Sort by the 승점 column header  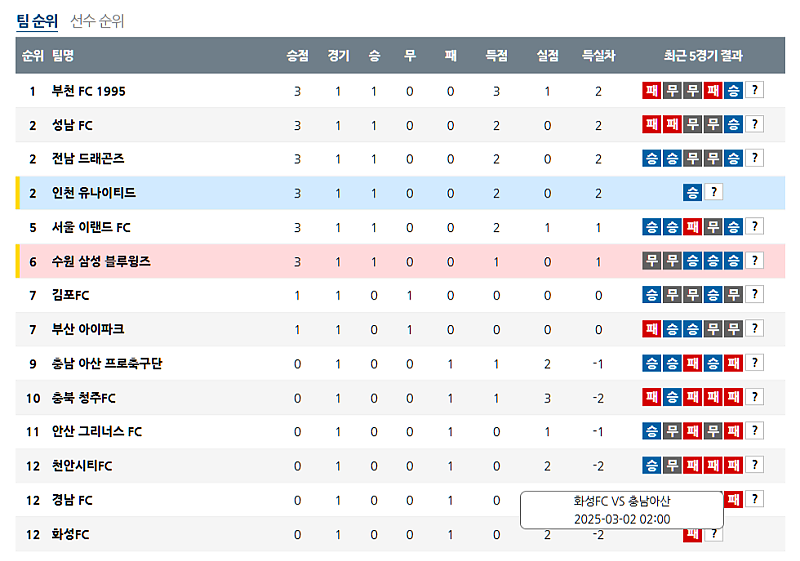[297, 56]
